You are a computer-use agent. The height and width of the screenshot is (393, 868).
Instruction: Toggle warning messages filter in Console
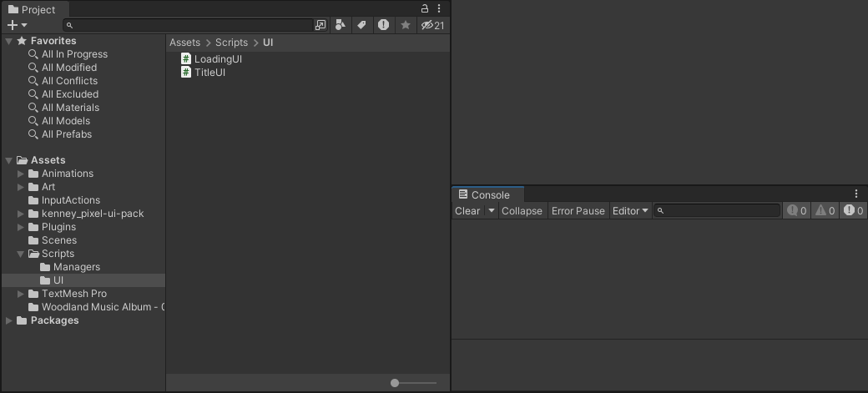(x=825, y=211)
